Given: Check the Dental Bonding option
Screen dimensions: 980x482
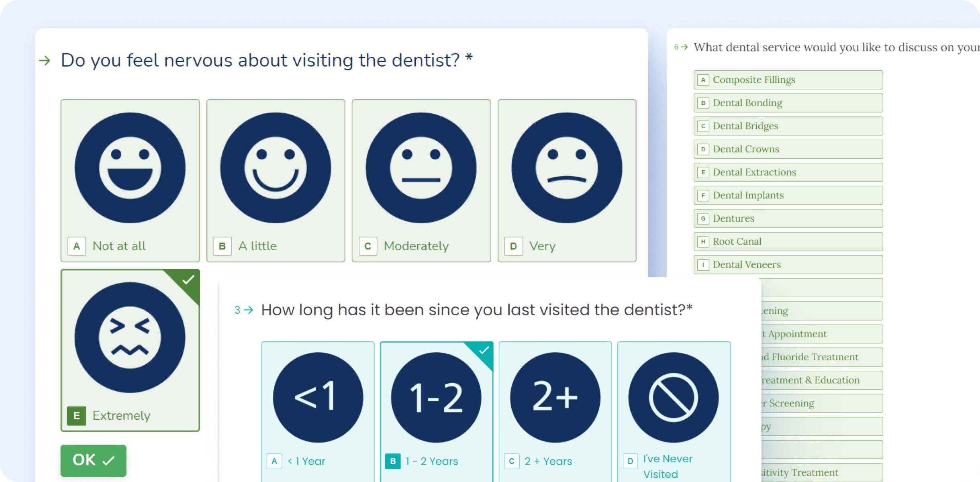Looking at the screenshot, I should point(788,103).
